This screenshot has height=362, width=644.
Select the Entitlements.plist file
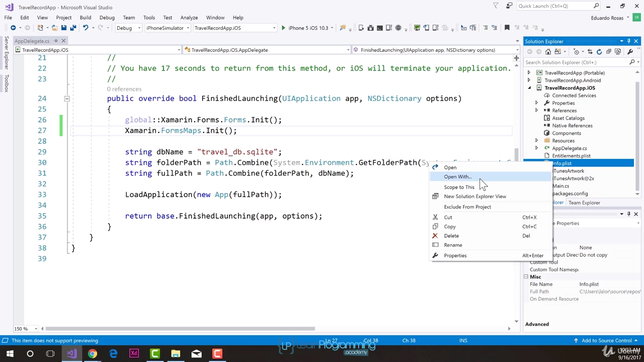coord(571,156)
